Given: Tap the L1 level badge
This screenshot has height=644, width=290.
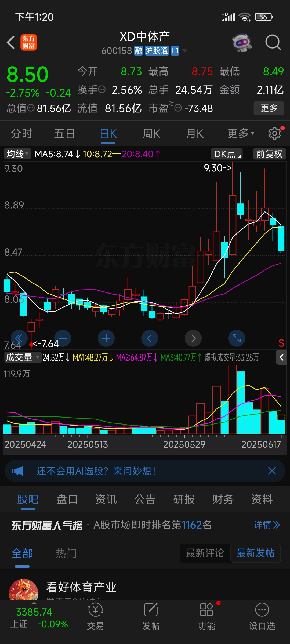Looking at the screenshot, I should (x=175, y=50).
